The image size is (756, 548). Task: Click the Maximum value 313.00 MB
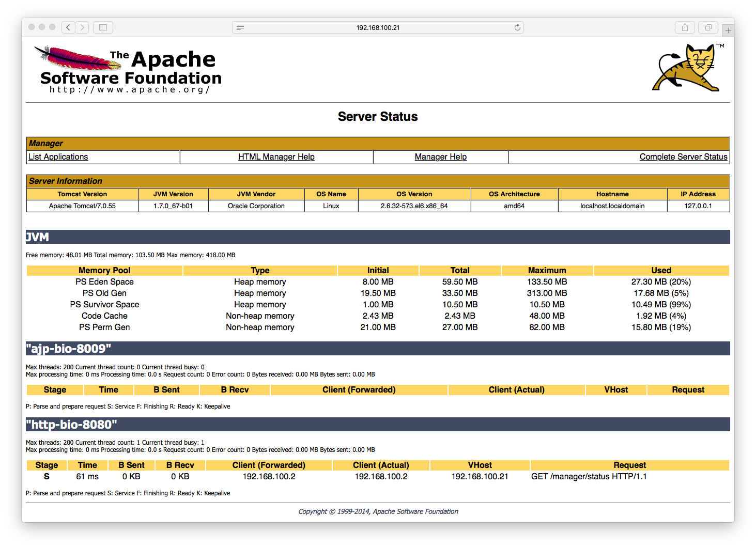click(x=547, y=293)
